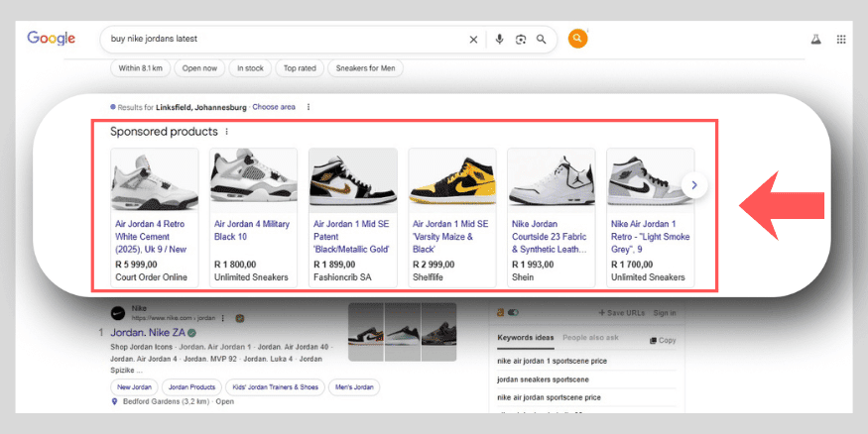
Task: Toggle the switch in keywords panel
Action: point(513,313)
